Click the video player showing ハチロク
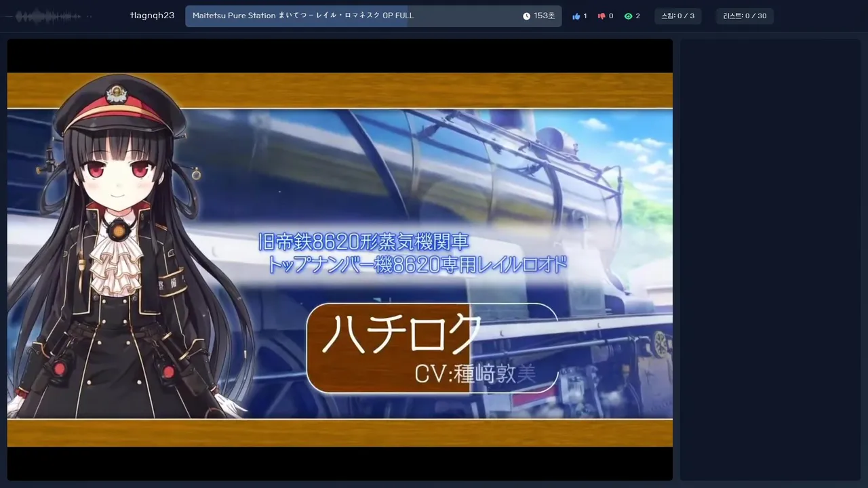868x488 pixels. click(x=340, y=260)
